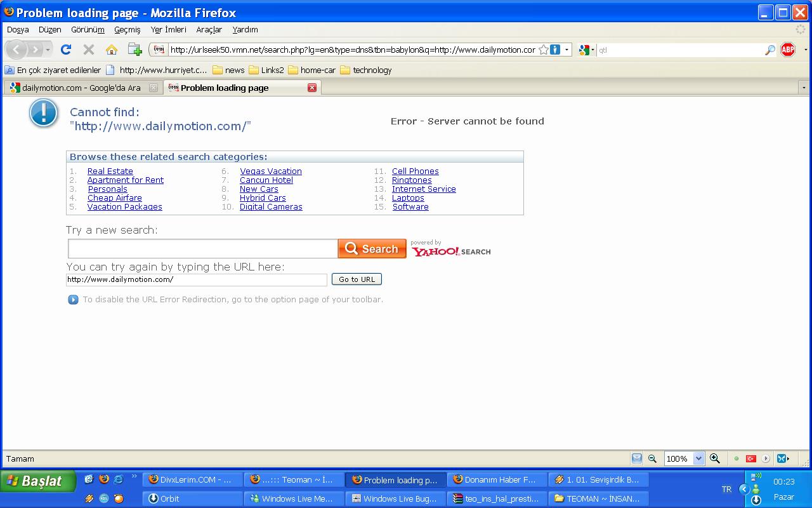Image resolution: width=812 pixels, height=508 pixels.
Task: Click the site favicon in the address bar
Action: point(159,50)
